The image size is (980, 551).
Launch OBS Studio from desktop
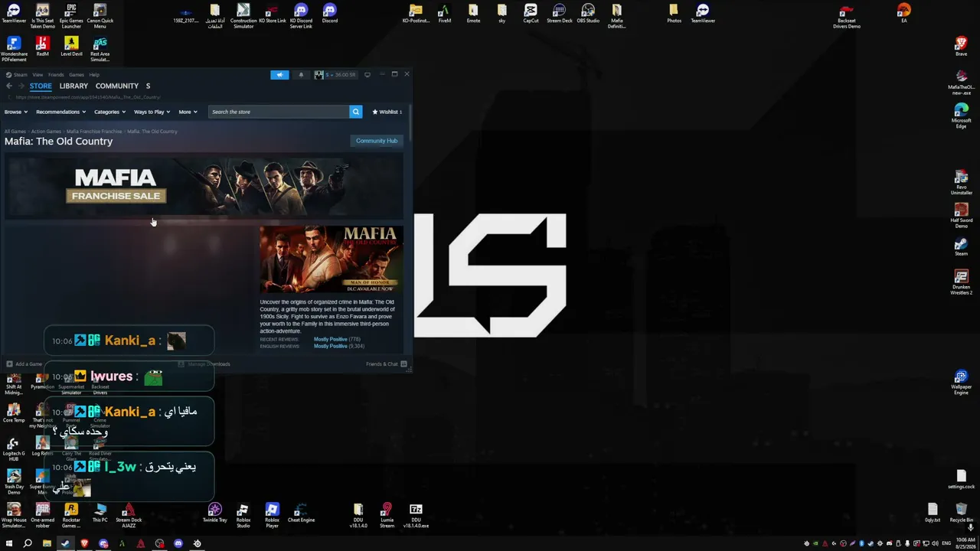click(588, 14)
